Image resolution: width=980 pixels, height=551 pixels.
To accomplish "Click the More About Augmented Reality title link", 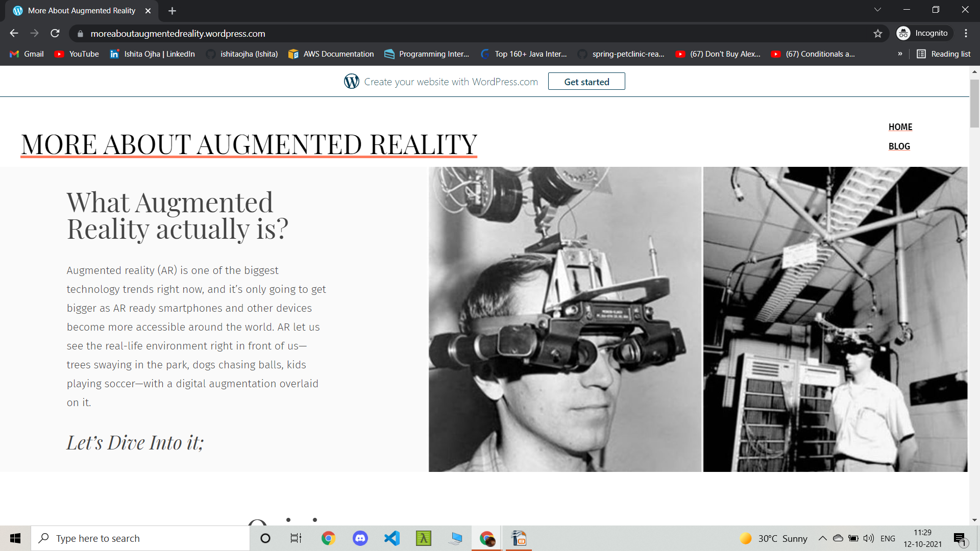I will coord(249,144).
